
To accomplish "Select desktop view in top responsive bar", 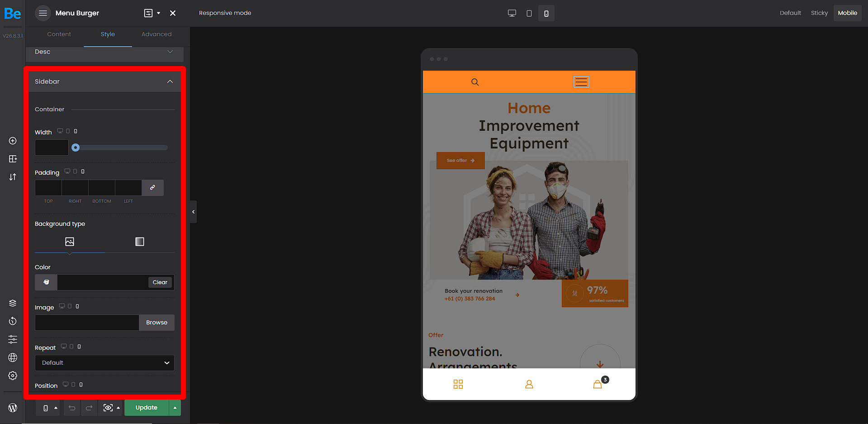I will [x=512, y=13].
